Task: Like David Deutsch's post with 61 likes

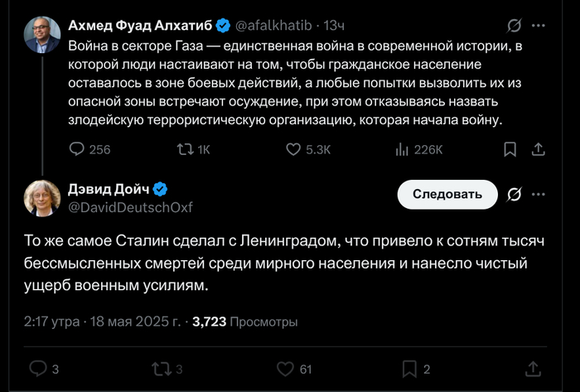Action: click(x=285, y=369)
